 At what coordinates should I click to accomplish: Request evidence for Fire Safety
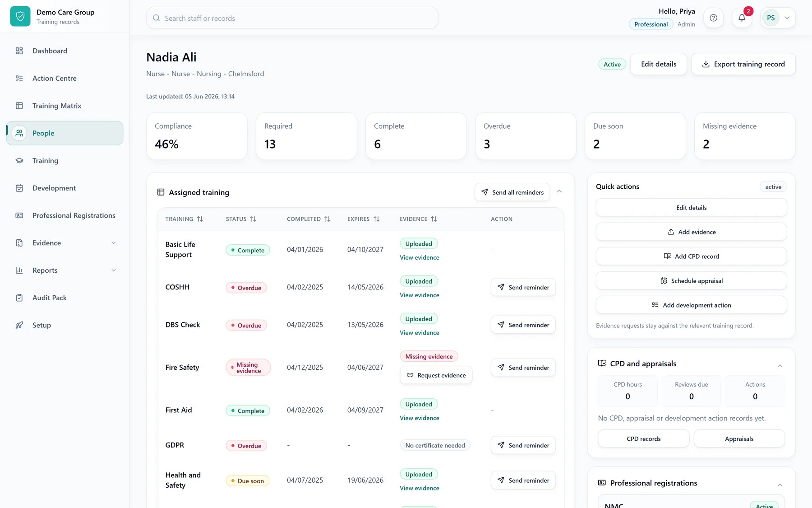(x=436, y=375)
